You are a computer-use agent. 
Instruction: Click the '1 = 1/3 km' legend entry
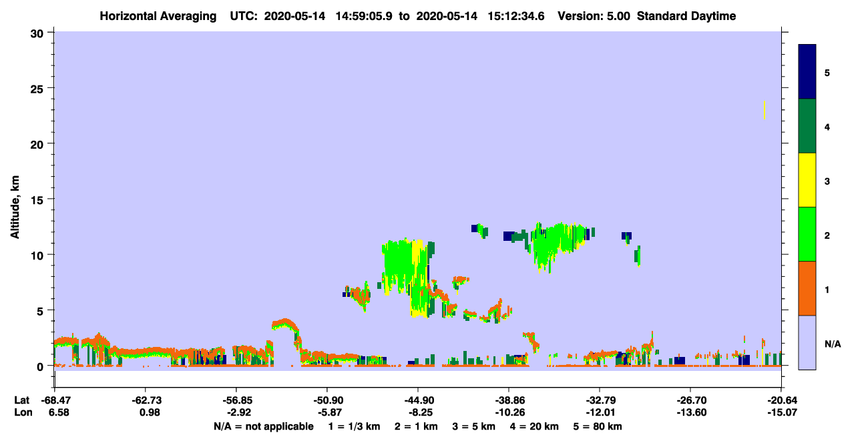(356, 426)
